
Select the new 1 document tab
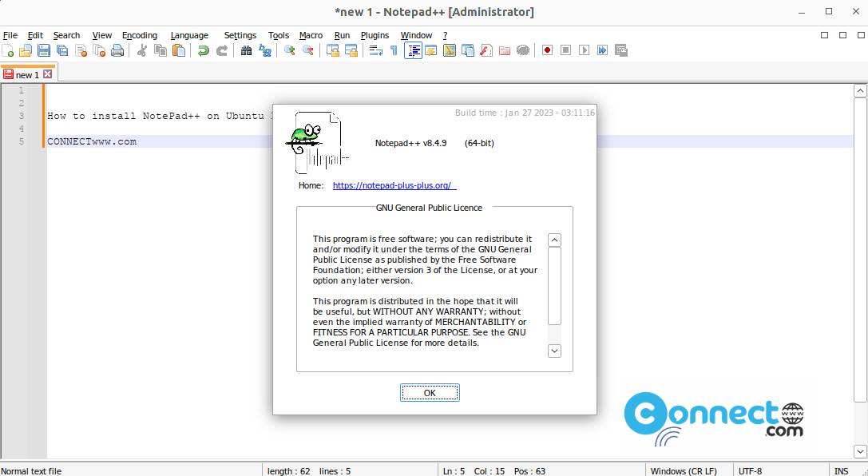tap(28, 74)
